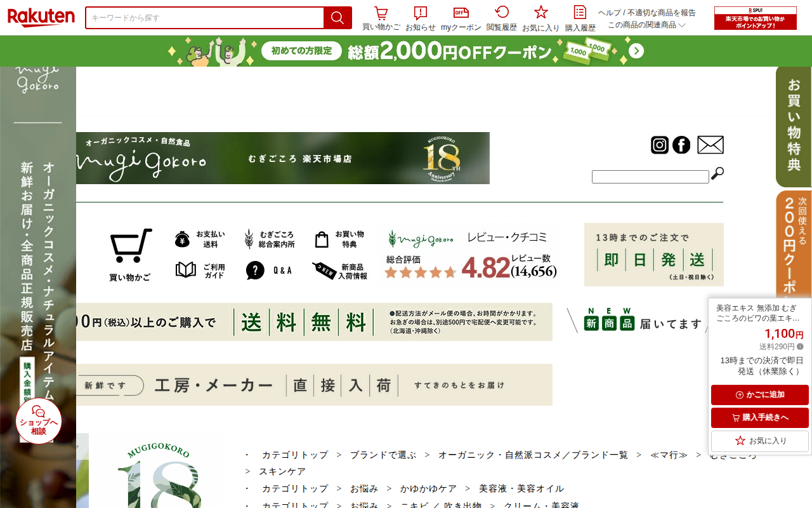
Task: Click the 1,100円 price text
Action: point(783,334)
